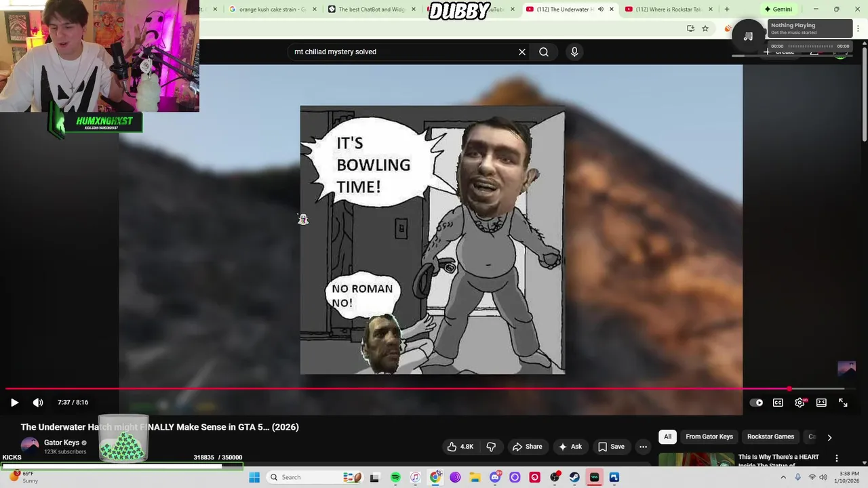Open Task View on the taskbar

click(x=374, y=477)
